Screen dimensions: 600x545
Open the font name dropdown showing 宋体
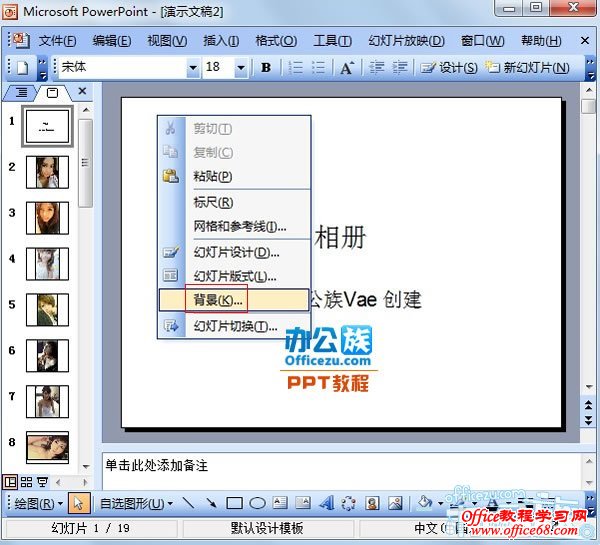tap(193, 68)
